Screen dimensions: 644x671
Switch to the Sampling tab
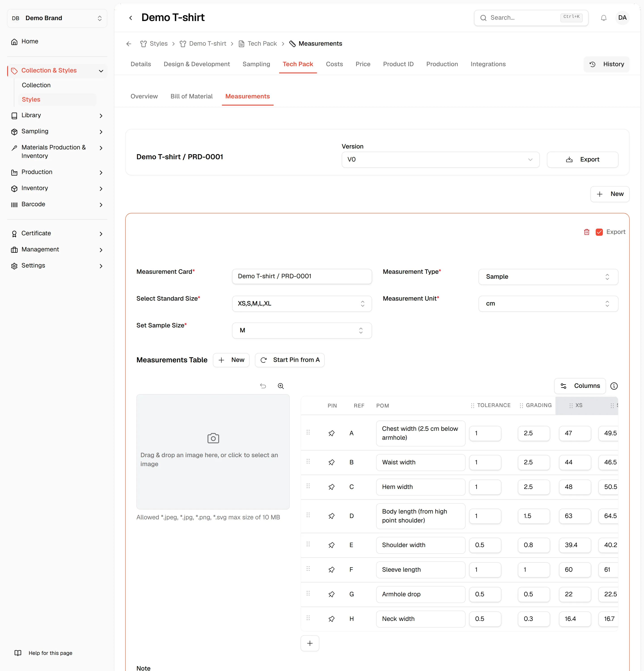[x=256, y=64]
